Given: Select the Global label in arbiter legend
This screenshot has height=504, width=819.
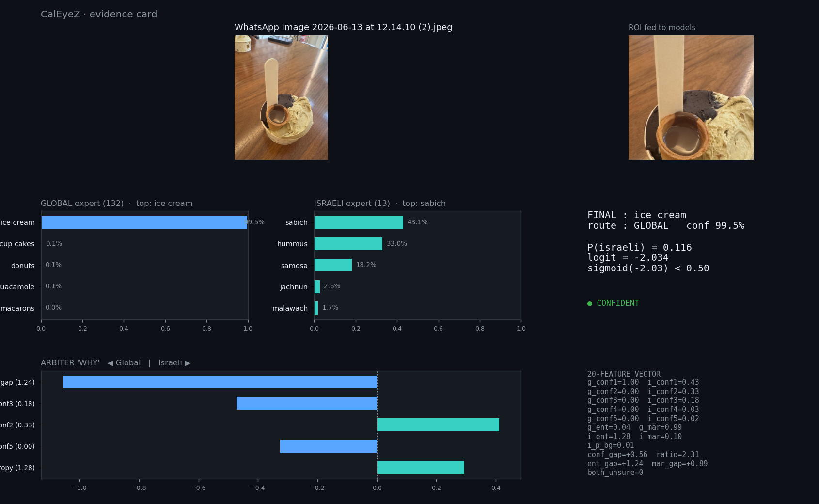Looking at the screenshot, I should (128, 363).
